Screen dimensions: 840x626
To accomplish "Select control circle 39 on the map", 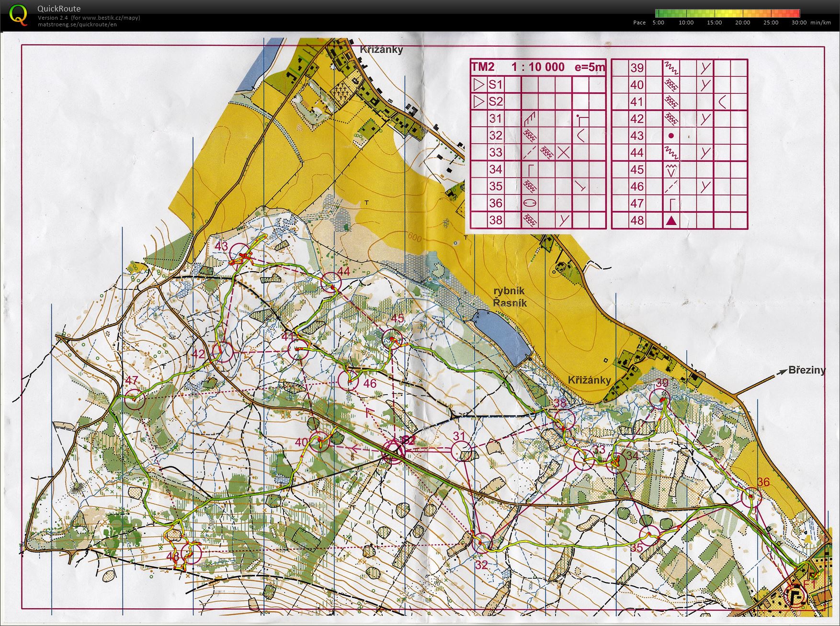I will click(659, 398).
